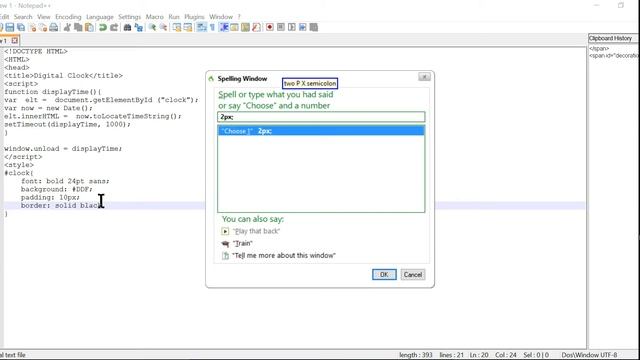
Task: Click the "length : 393" status bar entry
Action: pos(416,355)
